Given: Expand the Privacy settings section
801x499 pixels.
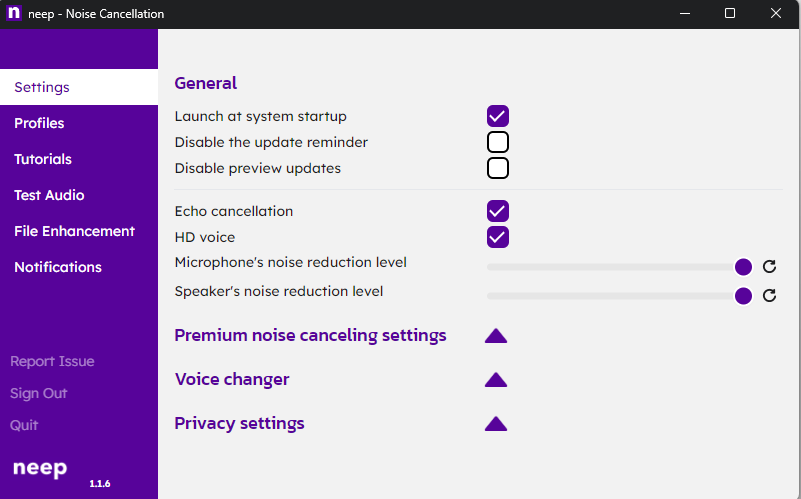Looking at the screenshot, I should tap(496, 424).
